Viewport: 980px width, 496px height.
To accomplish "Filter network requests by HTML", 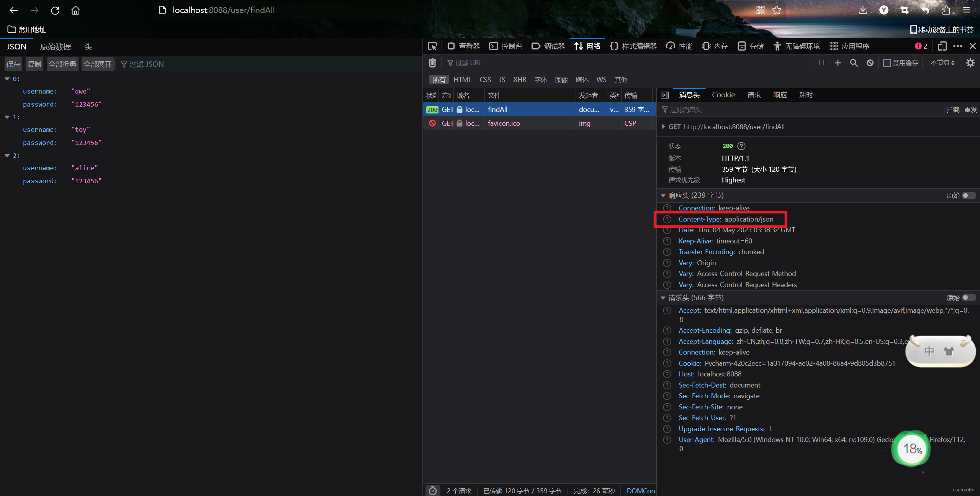I will pyautogui.click(x=463, y=80).
